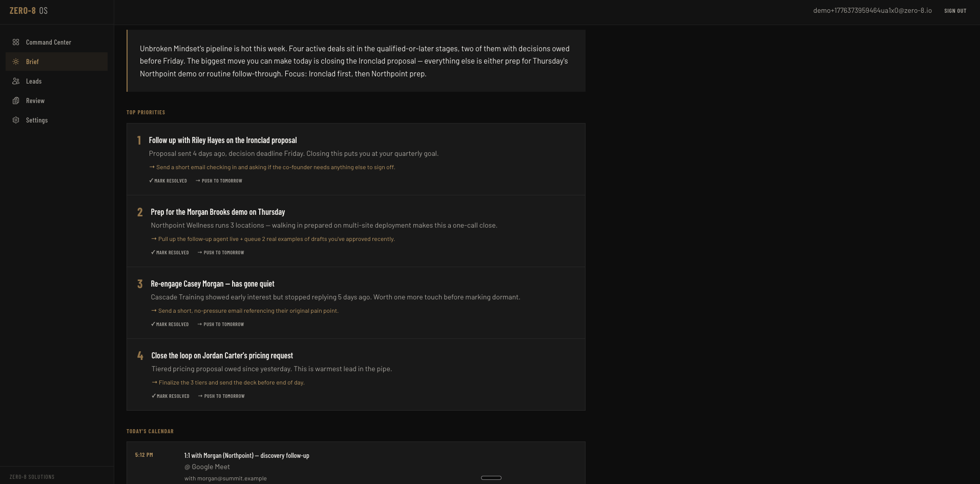Image resolution: width=980 pixels, height=484 pixels.
Task: Mark Jordan Carter's pricing request resolved
Action: (171, 396)
